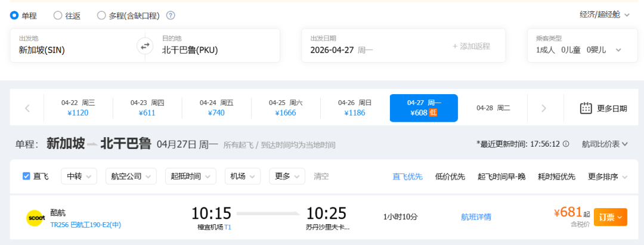Uncheck the direct flight checkbox
Screen dimensions: 644x245
(26, 176)
